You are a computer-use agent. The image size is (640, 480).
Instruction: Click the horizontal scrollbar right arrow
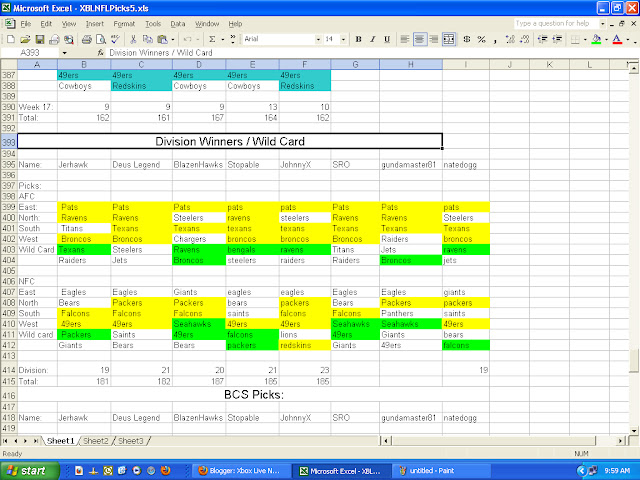point(620,441)
